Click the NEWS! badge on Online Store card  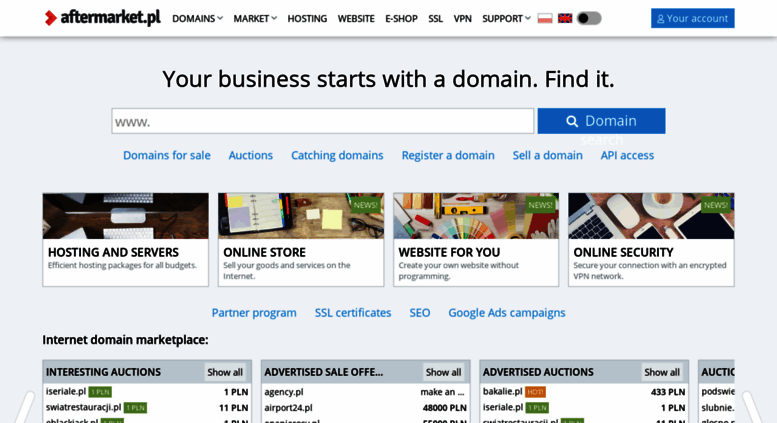pos(366,205)
